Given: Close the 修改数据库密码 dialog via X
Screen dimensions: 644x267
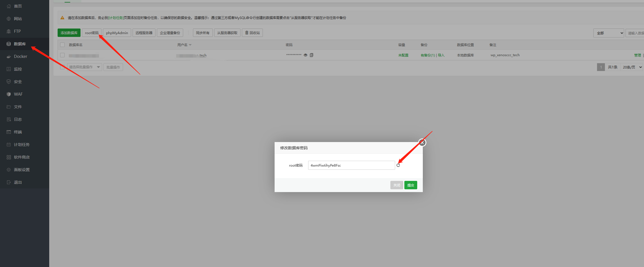Looking at the screenshot, I should click(422, 143).
